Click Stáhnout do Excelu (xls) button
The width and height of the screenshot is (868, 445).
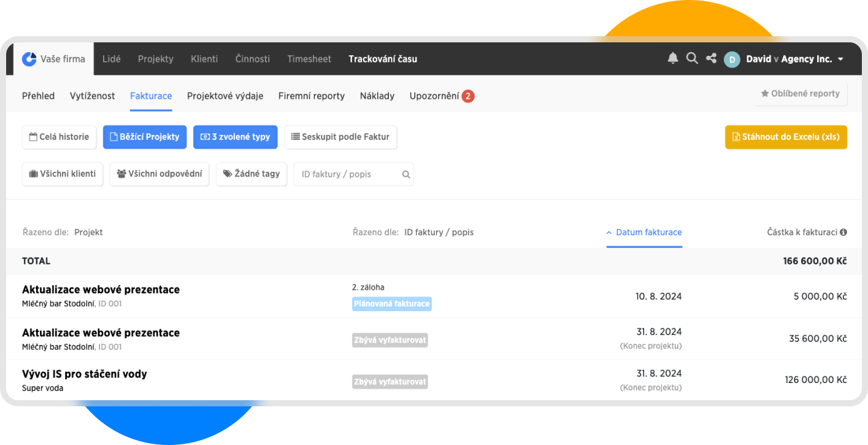pos(785,137)
